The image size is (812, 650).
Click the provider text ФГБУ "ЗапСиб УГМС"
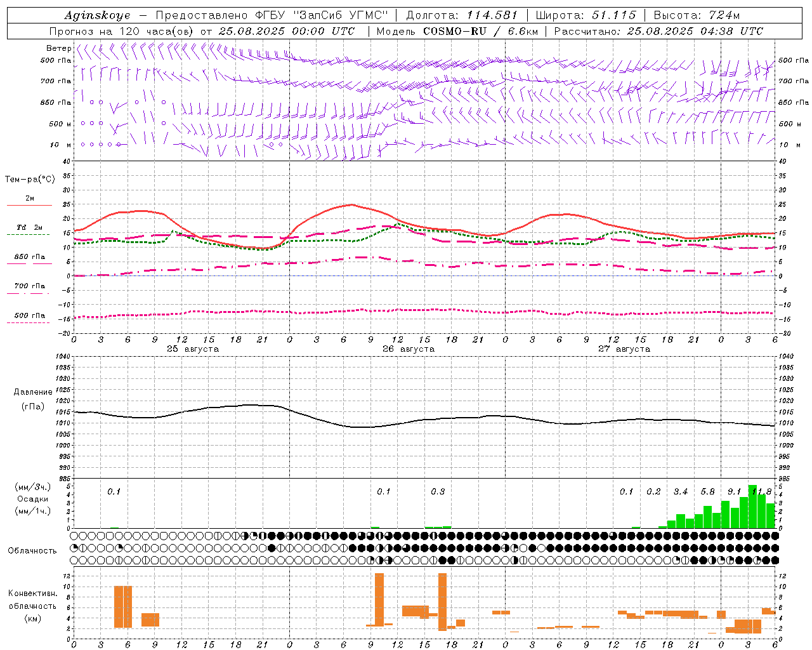pos(320,15)
